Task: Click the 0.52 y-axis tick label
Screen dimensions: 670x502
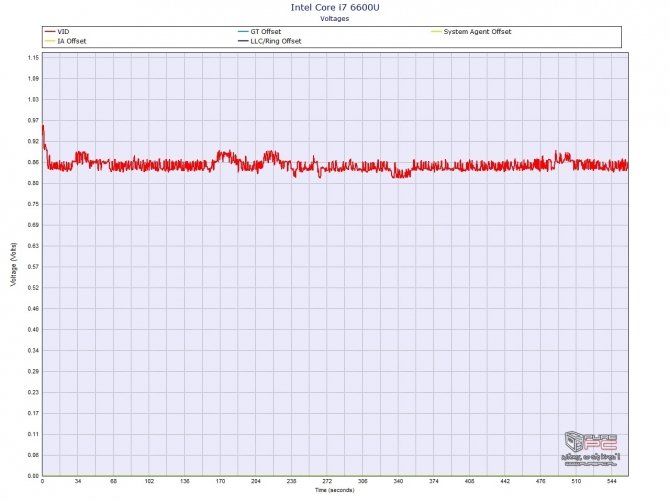Action: coord(33,288)
